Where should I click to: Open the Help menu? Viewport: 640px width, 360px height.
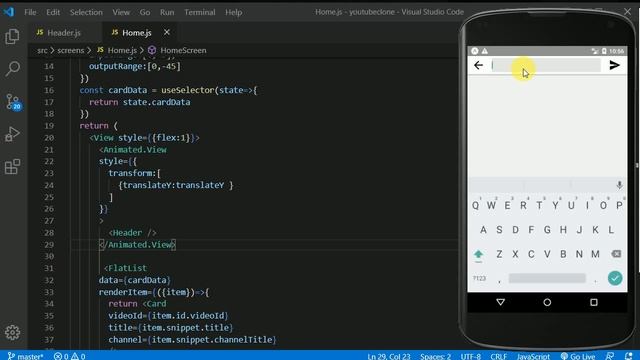(x=233, y=12)
